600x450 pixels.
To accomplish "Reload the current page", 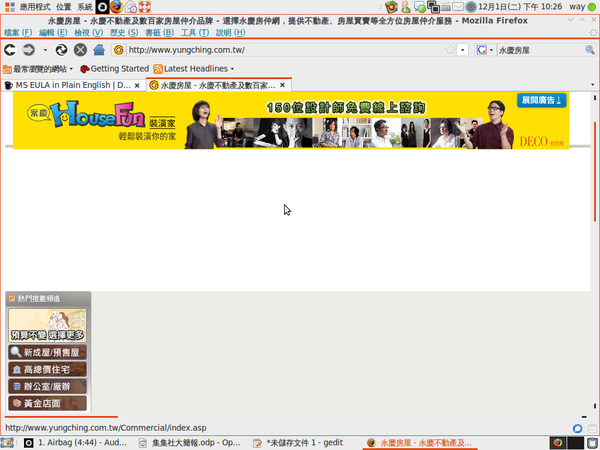I will (x=61, y=50).
